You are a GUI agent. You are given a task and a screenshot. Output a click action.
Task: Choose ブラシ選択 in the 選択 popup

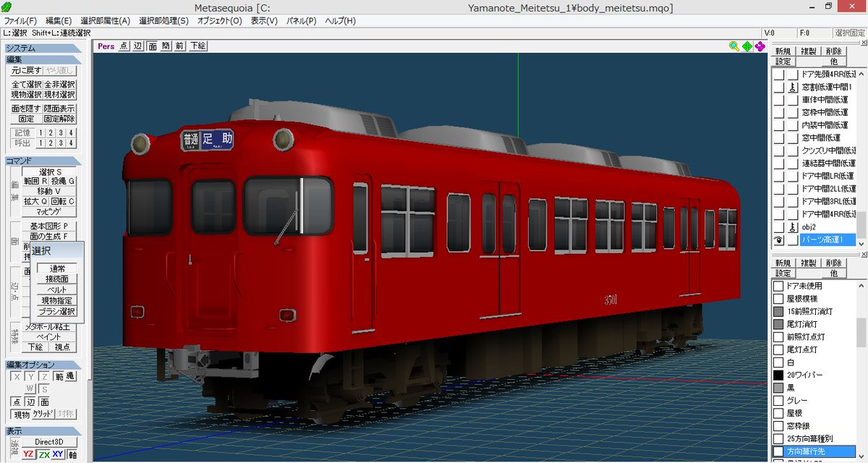click(x=56, y=311)
